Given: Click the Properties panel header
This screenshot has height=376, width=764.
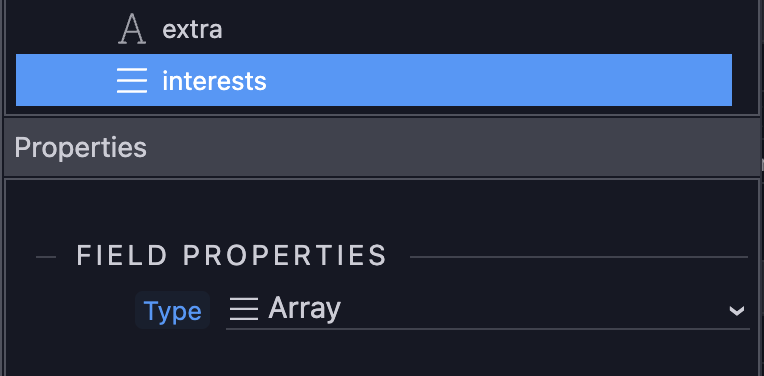Looking at the screenshot, I should tap(382, 147).
